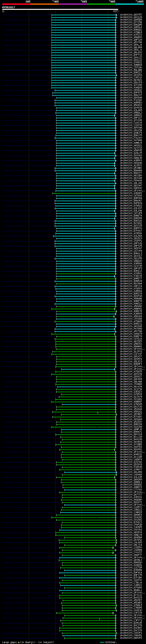Image resolution: width=146 pixels, height=644 pixels.
Task: Select hit label UniRef100_Q6L6R9
Action: click(131, 47)
